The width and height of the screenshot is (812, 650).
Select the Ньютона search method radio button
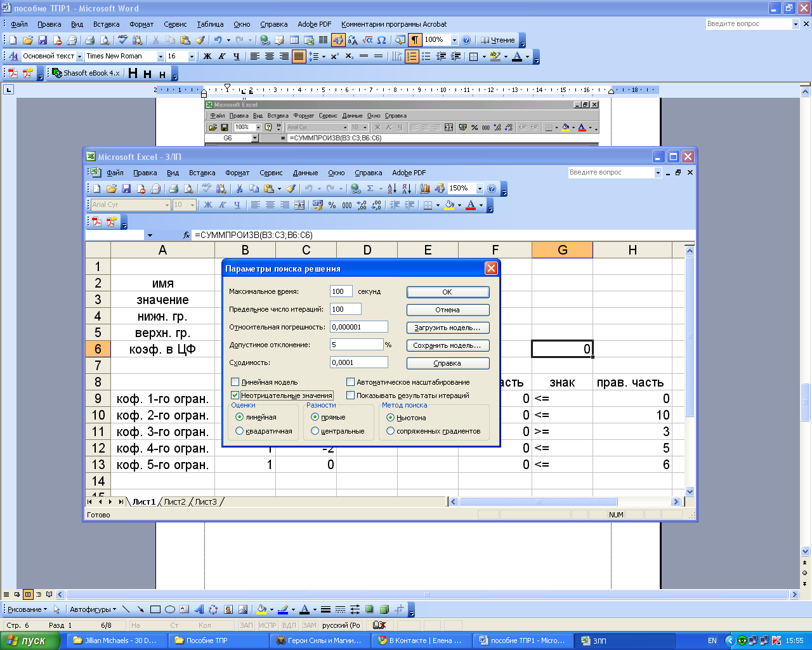coord(390,417)
